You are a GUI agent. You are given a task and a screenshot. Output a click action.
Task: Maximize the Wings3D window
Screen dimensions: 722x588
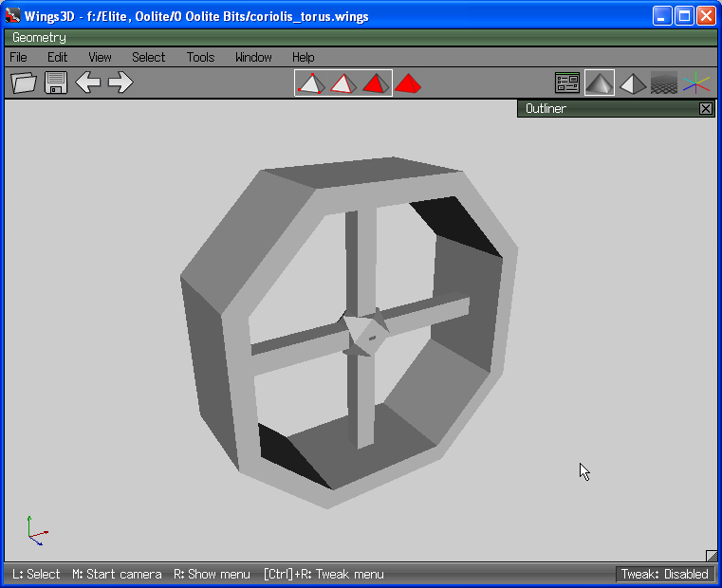(x=684, y=16)
